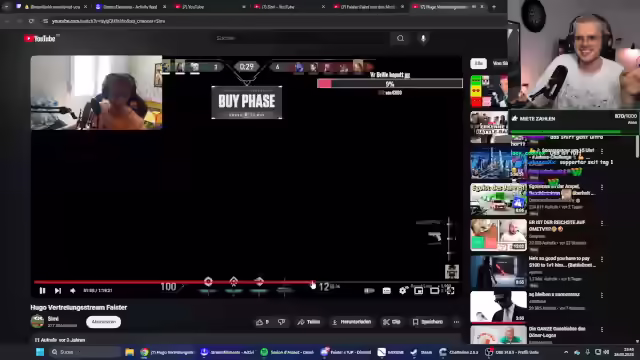Share the video via Teilen

tap(309, 322)
